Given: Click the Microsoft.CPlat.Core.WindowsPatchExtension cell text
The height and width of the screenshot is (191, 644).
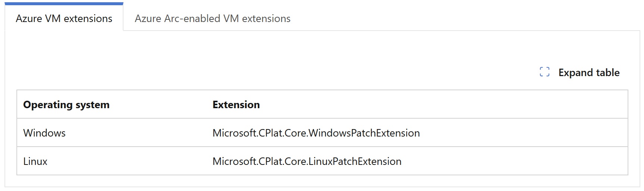Looking at the screenshot, I should pos(316,133).
